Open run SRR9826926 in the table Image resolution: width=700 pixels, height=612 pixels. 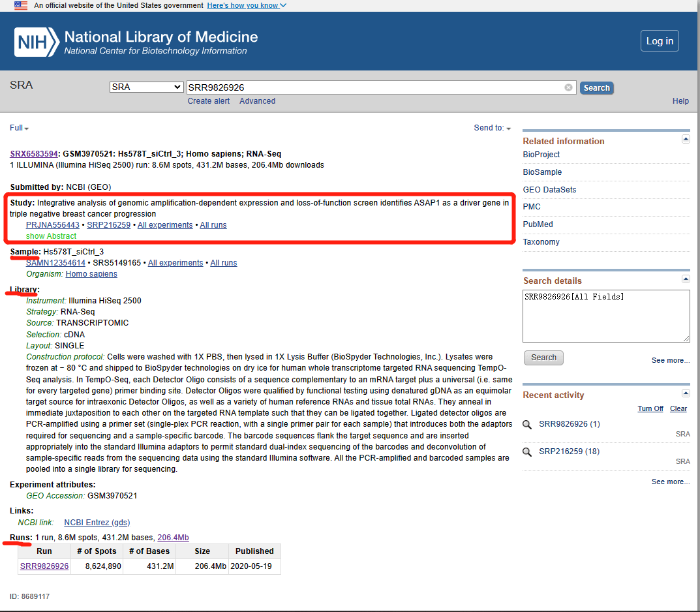[x=44, y=566]
